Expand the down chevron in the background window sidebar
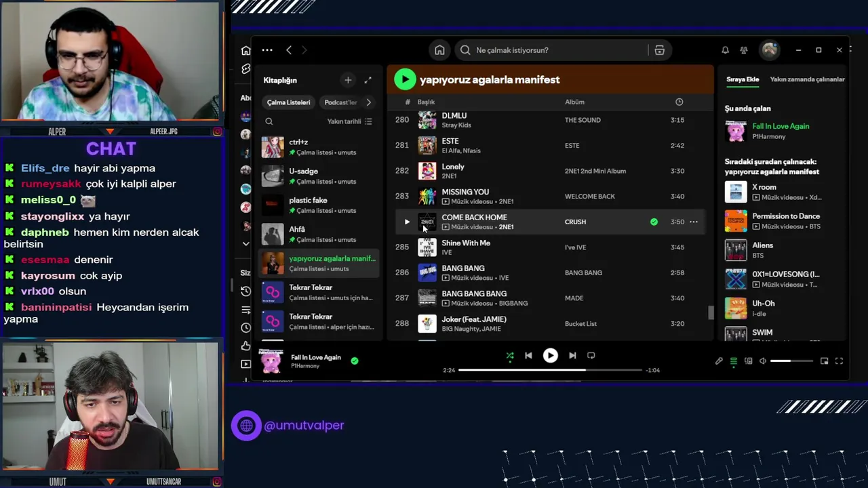This screenshot has width=868, height=488. point(245,243)
